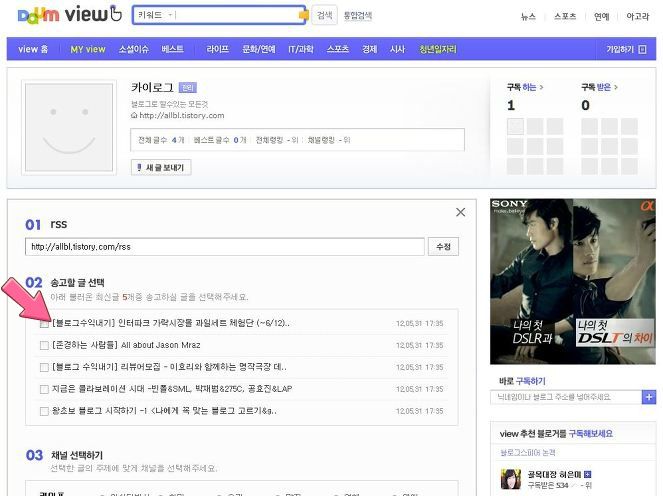Image resolution: width=663 pixels, height=496 pixels.
Task: Check the All about Jason Mraz checkbox
Action: (44, 345)
